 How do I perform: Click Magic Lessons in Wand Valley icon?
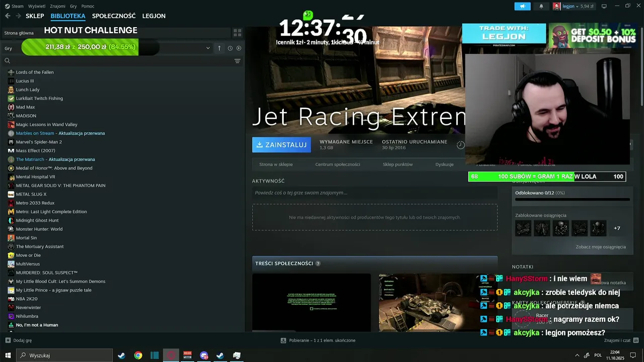[x=11, y=125]
